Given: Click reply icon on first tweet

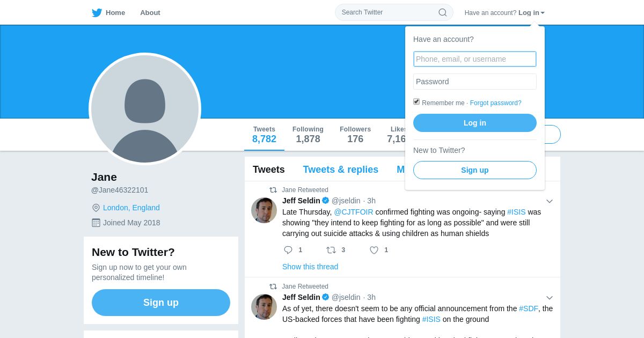Looking at the screenshot, I should tap(288, 250).
